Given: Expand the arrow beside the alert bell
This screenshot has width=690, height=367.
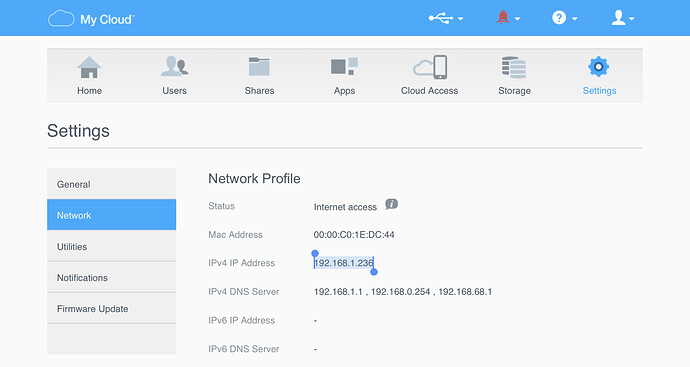Looking at the screenshot, I should click(x=517, y=18).
